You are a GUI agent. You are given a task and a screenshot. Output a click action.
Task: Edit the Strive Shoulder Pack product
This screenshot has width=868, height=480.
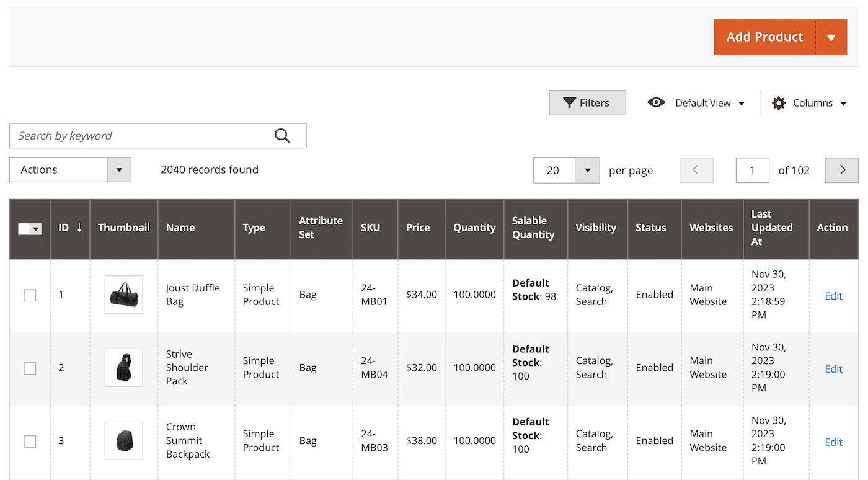[x=833, y=368]
